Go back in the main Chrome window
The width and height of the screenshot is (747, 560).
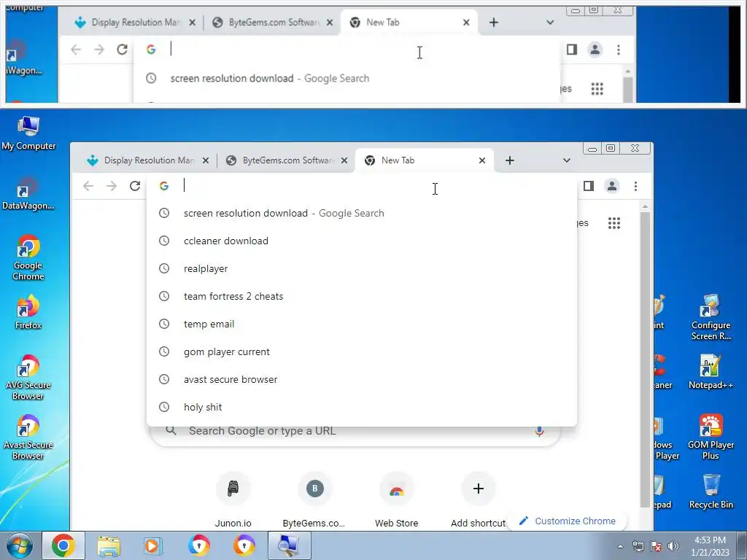point(88,186)
